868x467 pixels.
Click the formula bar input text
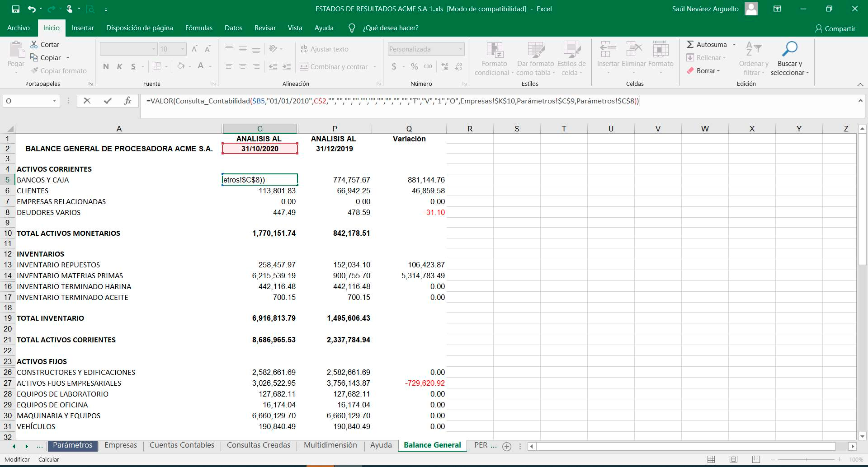point(392,101)
